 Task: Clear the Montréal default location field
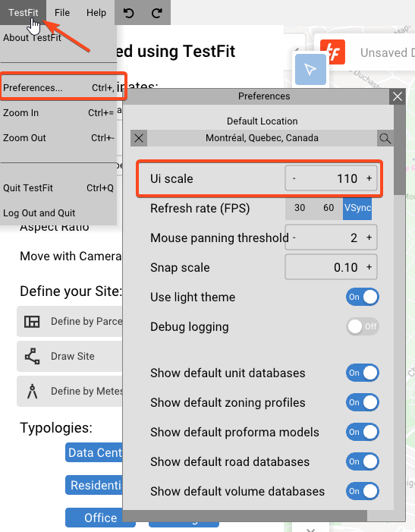pyautogui.click(x=139, y=138)
